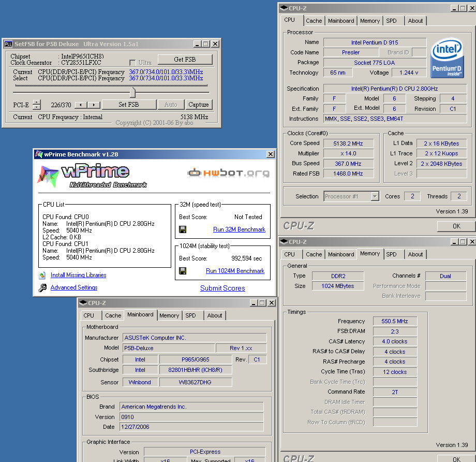Switch to Mainboard tab in top CPU-Z
This screenshot has height=462, width=476.
[x=341, y=21]
